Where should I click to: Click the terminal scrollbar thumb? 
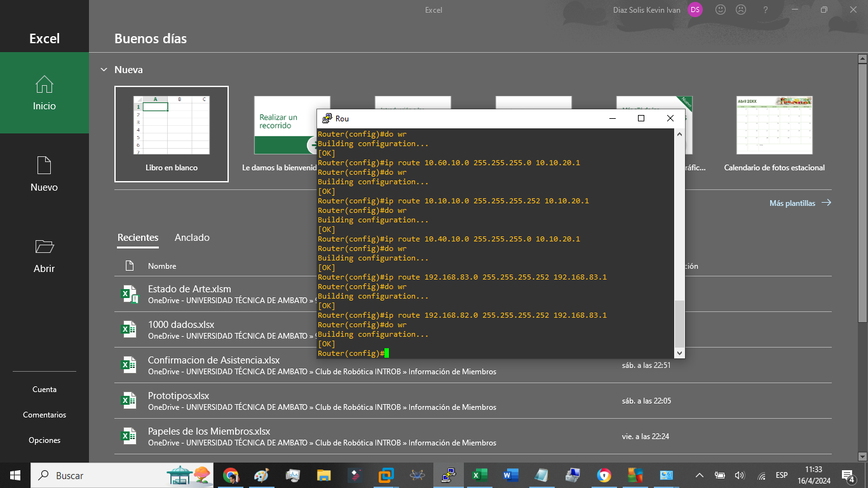[679, 323]
